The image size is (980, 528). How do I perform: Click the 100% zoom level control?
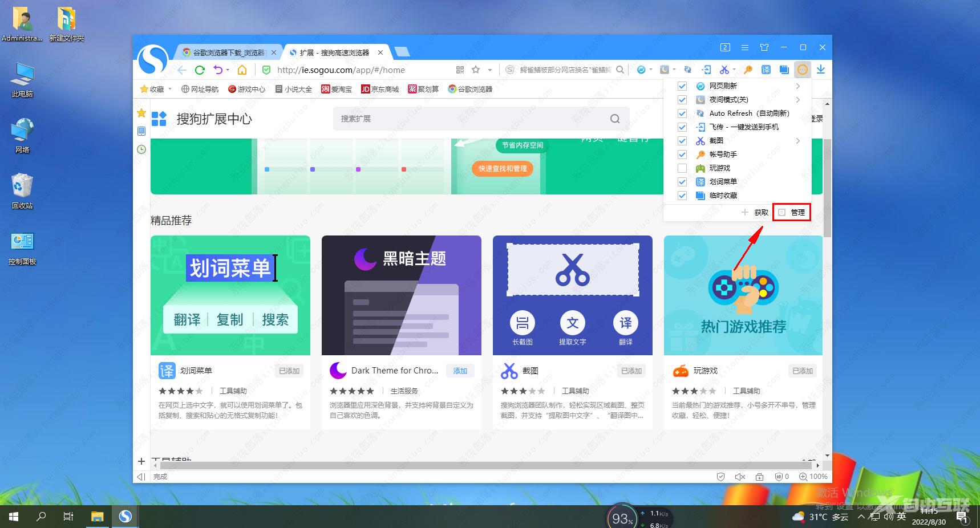[x=813, y=477]
